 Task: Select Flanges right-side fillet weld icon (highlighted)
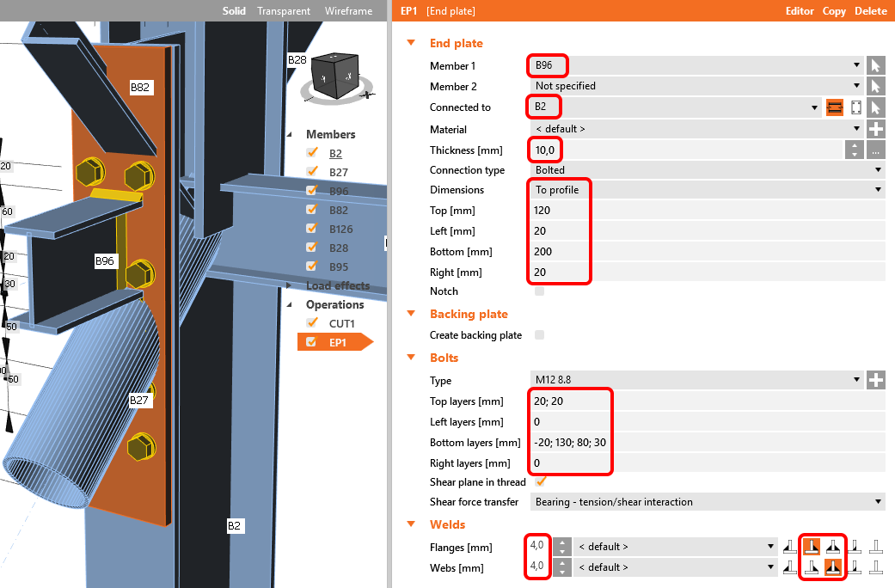(812, 547)
